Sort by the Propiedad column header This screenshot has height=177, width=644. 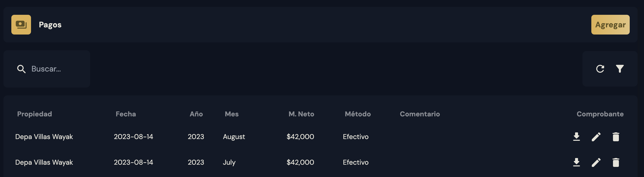(34, 114)
